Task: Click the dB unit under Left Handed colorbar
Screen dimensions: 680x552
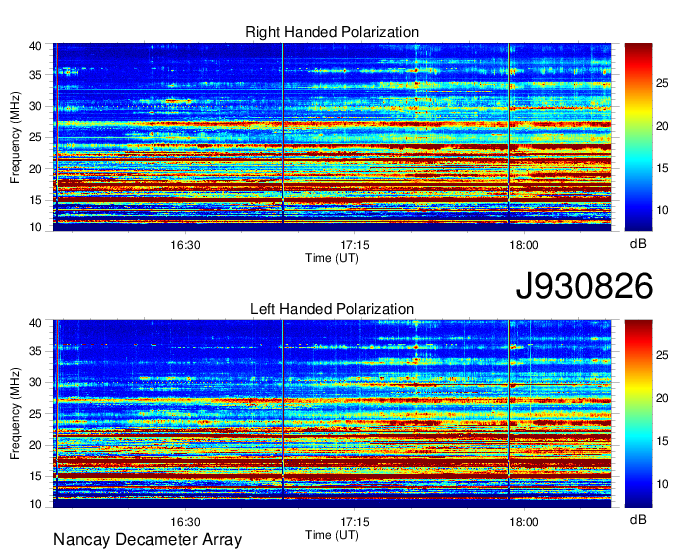Action: [638, 520]
